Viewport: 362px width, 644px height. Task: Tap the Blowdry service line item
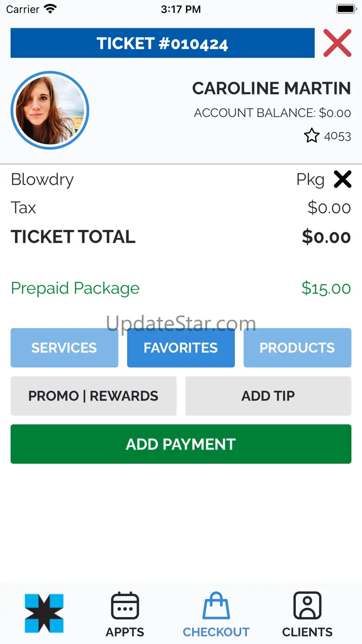pos(42,179)
